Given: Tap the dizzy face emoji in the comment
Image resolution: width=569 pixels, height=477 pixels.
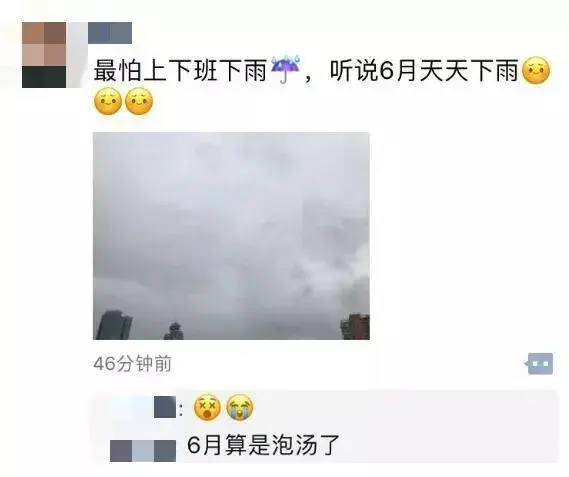Looking at the screenshot, I should [207, 407].
